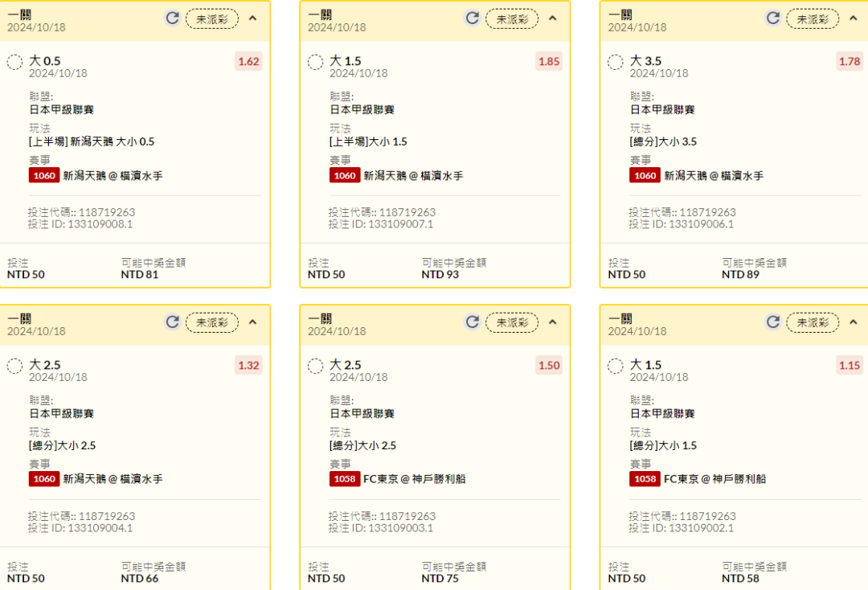Image resolution: width=868 pixels, height=590 pixels.
Task: Select the circle beside 大 1.5 at odds 1.15
Action: (x=616, y=366)
